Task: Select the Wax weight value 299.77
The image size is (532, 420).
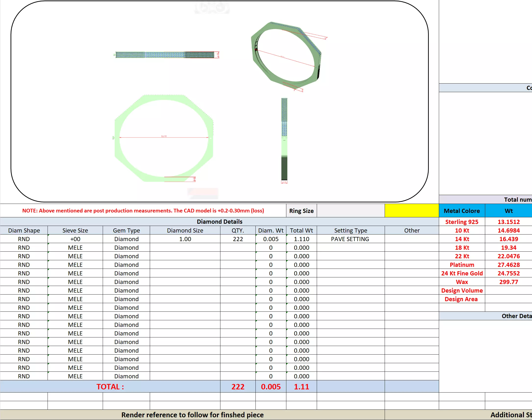Action: 508,282
